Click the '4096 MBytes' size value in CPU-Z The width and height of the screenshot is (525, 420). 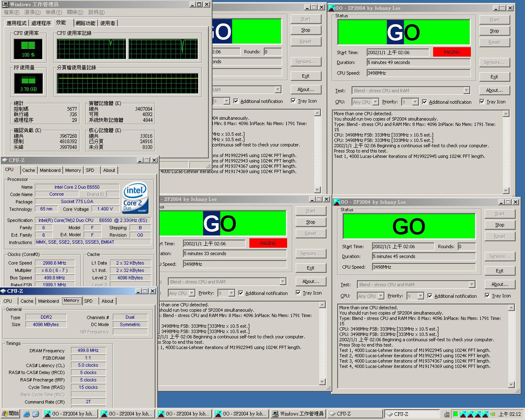click(46, 324)
